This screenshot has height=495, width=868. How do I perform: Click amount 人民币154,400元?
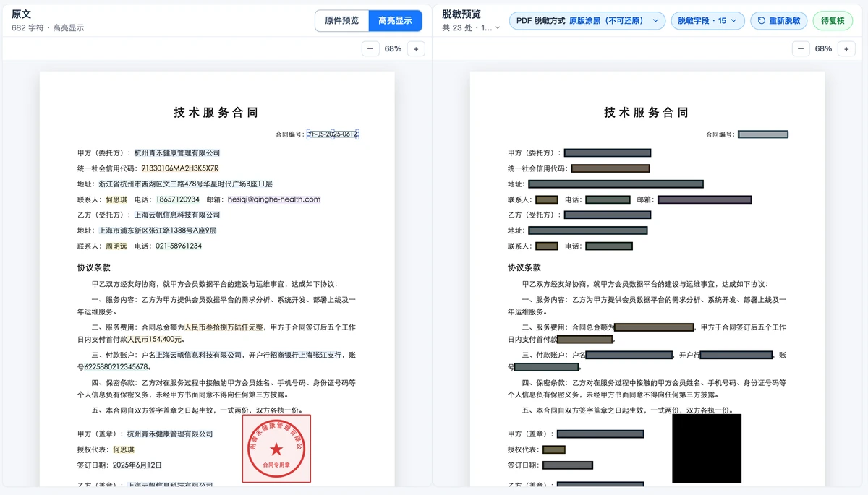pos(156,339)
